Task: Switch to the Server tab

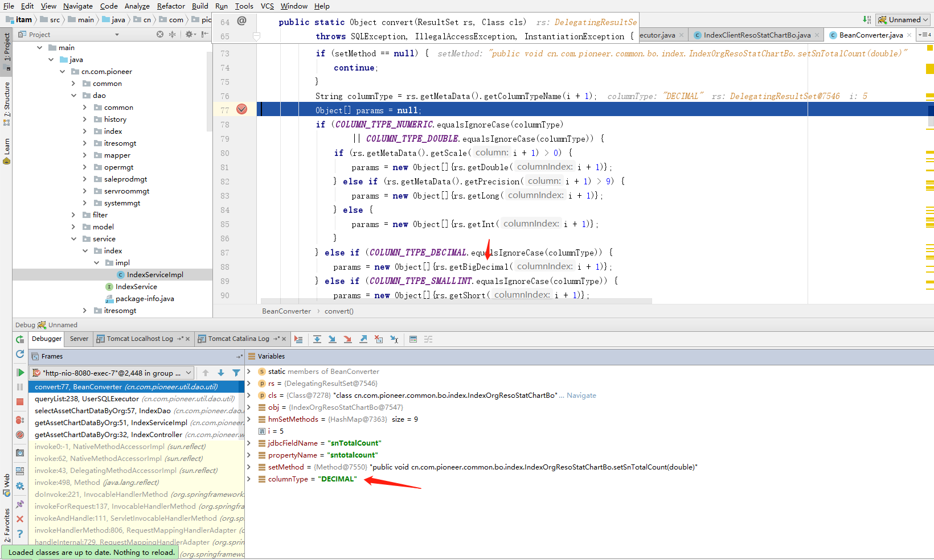Action: [79, 339]
